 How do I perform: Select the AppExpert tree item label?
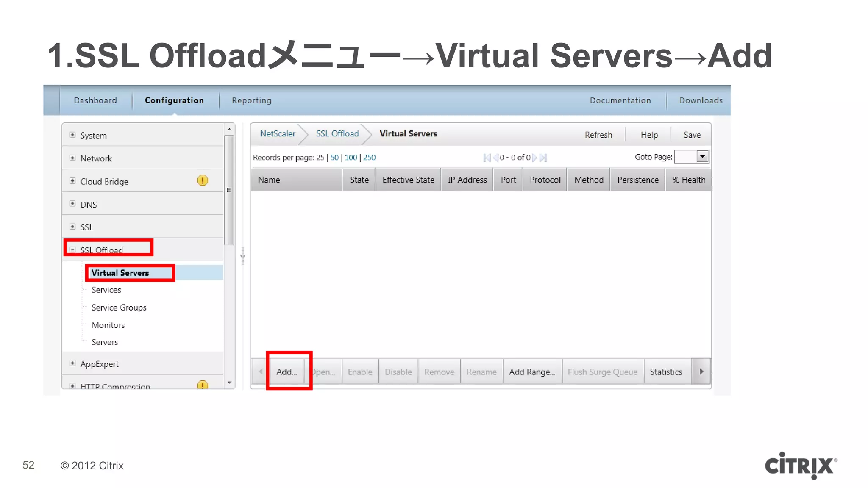tap(100, 364)
